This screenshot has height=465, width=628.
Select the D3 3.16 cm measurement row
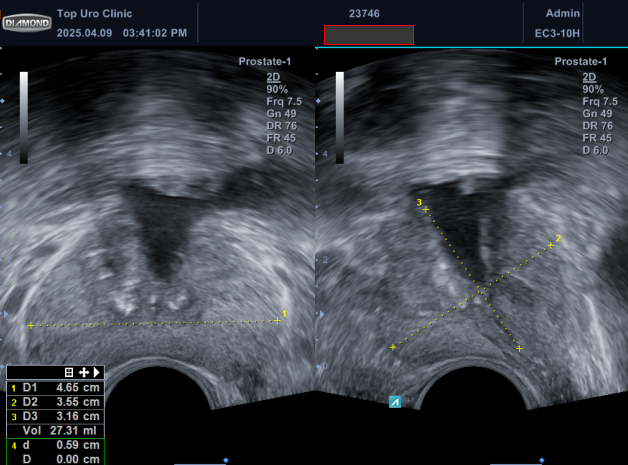(x=55, y=417)
